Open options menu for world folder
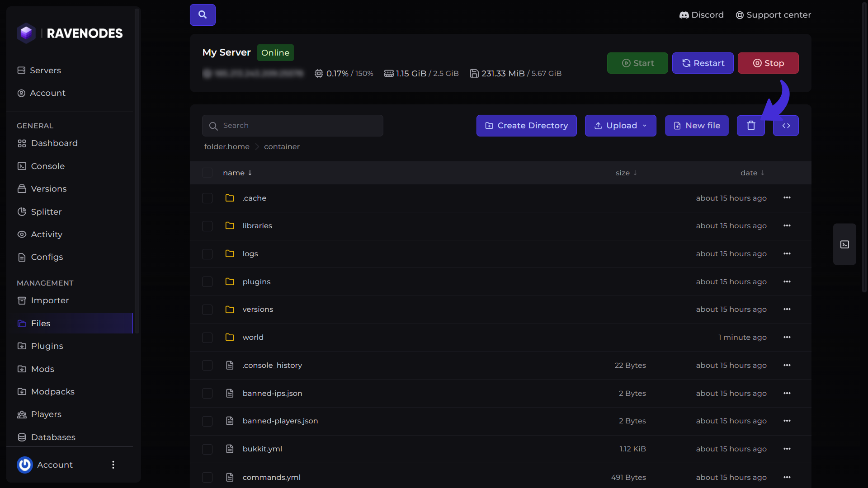The image size is (868, 488). pyautogui.click(x=787, y=337)
